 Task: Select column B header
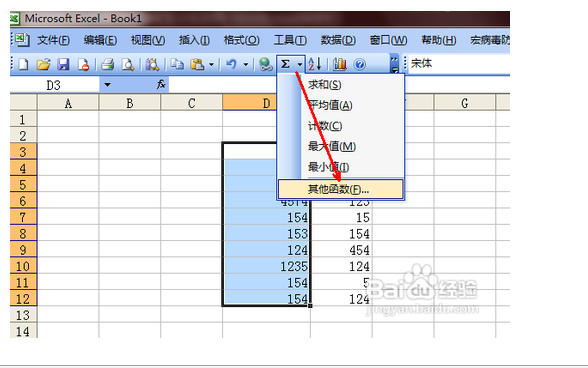130,103
